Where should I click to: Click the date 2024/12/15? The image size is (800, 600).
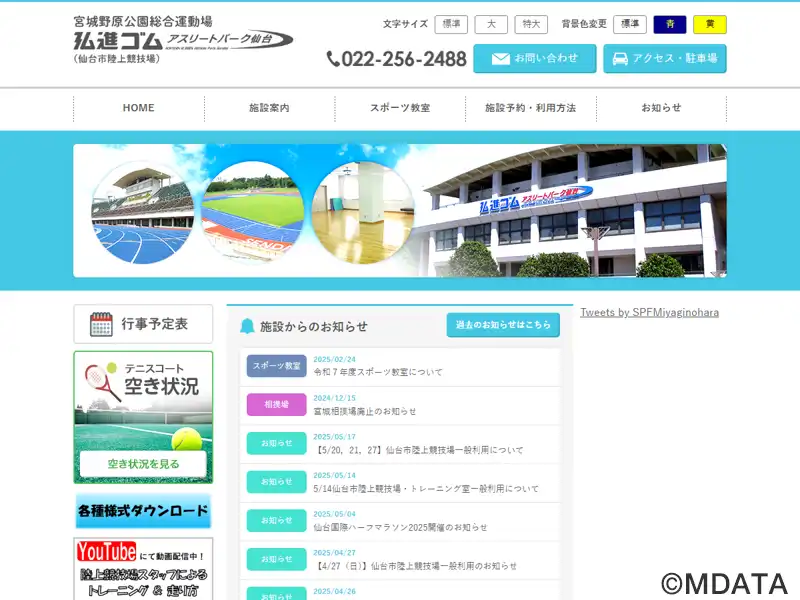pyautogui.click(x=335, y=398)
